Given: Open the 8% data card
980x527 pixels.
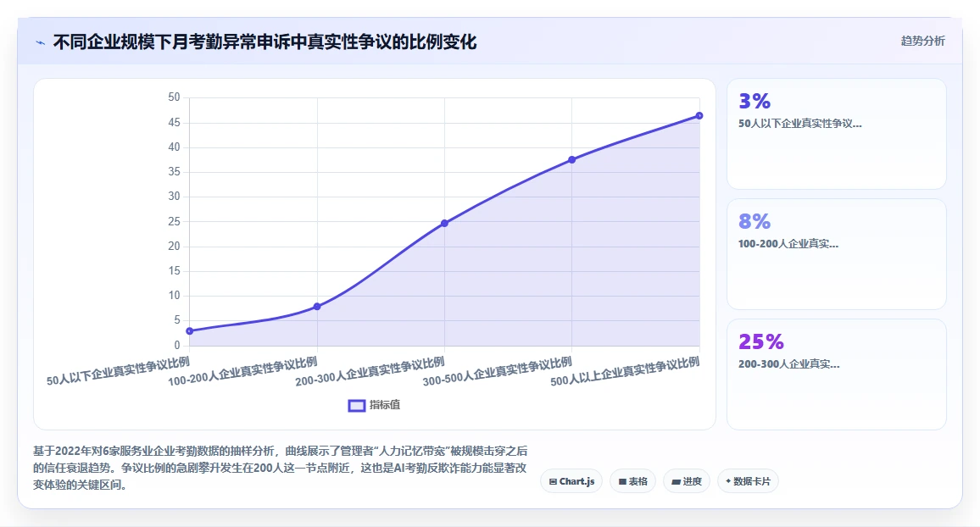Looking at the screenshot, I should point(836,254).
